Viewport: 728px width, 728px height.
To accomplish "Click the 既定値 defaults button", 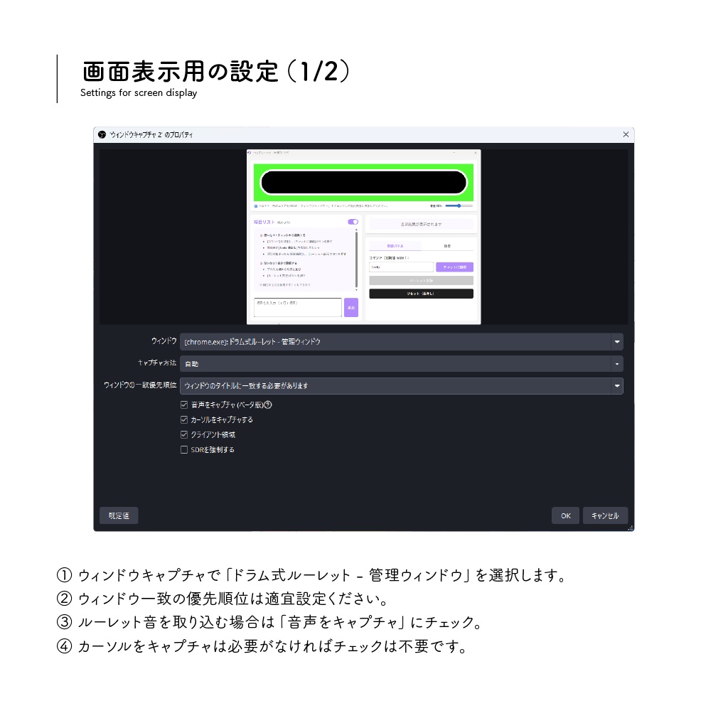I will click(118, 515).
